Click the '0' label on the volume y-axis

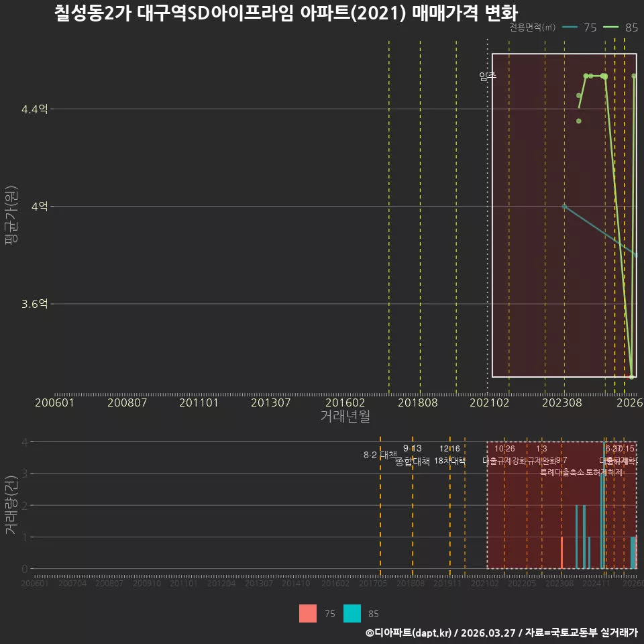pyautogui.click(x=25, y=569)
